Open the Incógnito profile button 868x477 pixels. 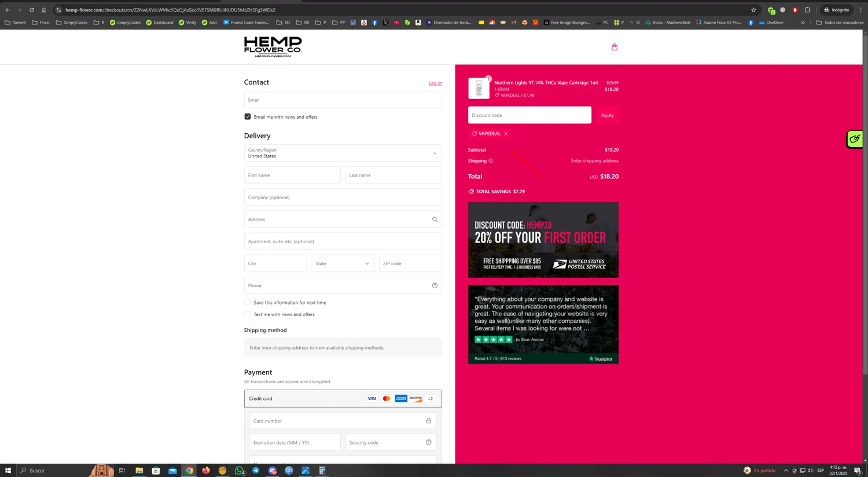point(837,10)
